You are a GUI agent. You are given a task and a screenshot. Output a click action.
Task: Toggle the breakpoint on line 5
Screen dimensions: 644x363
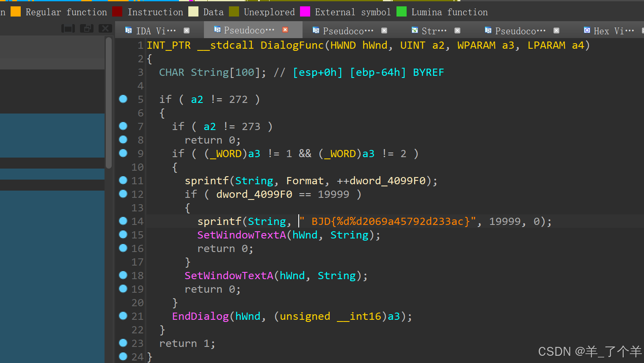click(123, 99)
